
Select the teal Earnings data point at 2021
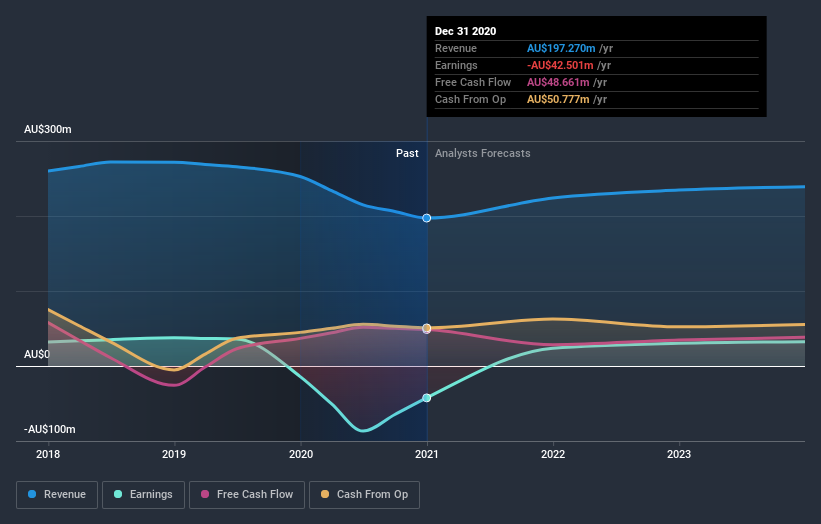tap(427, 398)
